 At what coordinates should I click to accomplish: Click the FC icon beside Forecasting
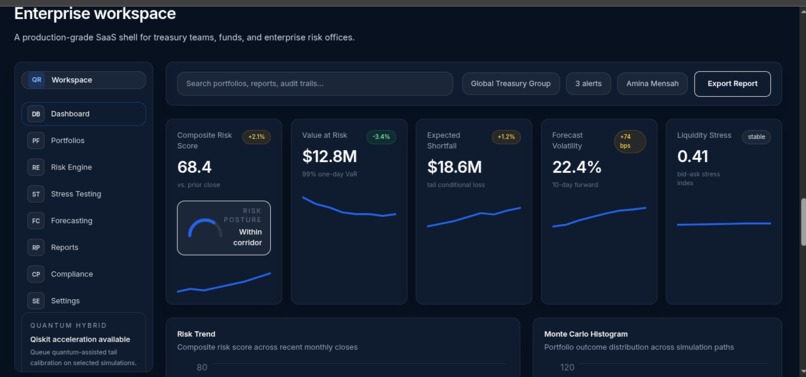[x=36, y=221]
